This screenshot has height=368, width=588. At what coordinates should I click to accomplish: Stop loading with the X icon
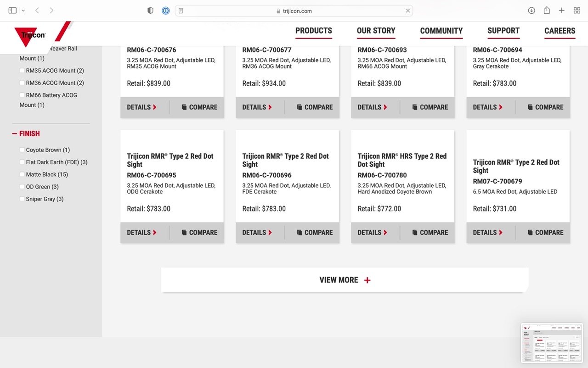[x=407, y=11]
